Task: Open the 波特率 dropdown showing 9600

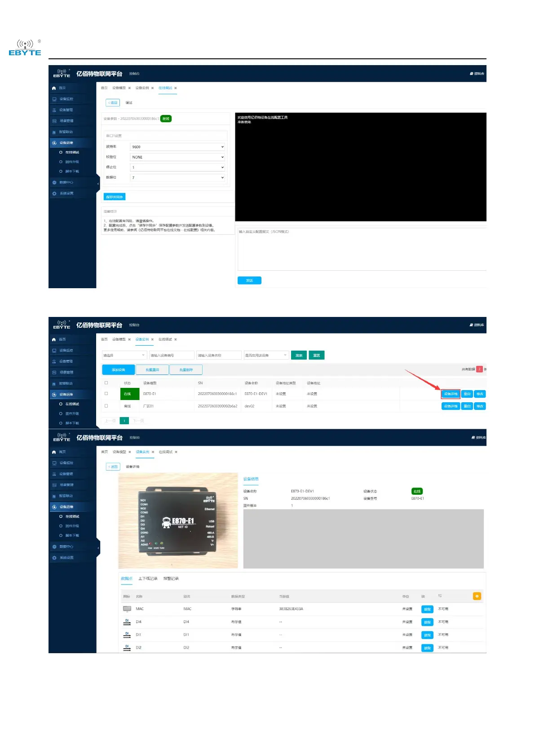Action: pos(177,147)
